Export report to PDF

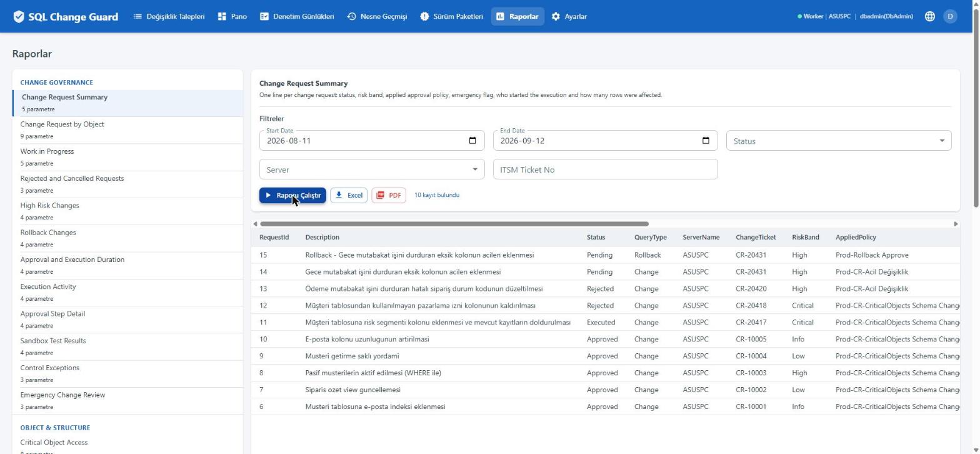tap(389, 196)
